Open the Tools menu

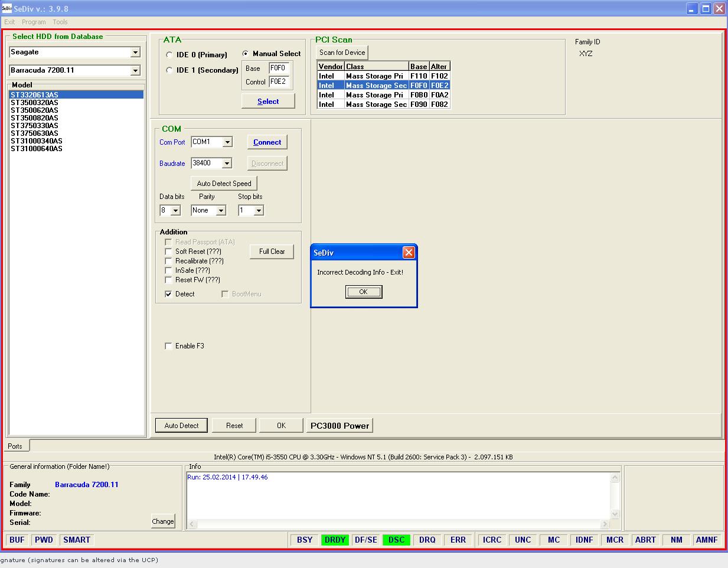60,22
